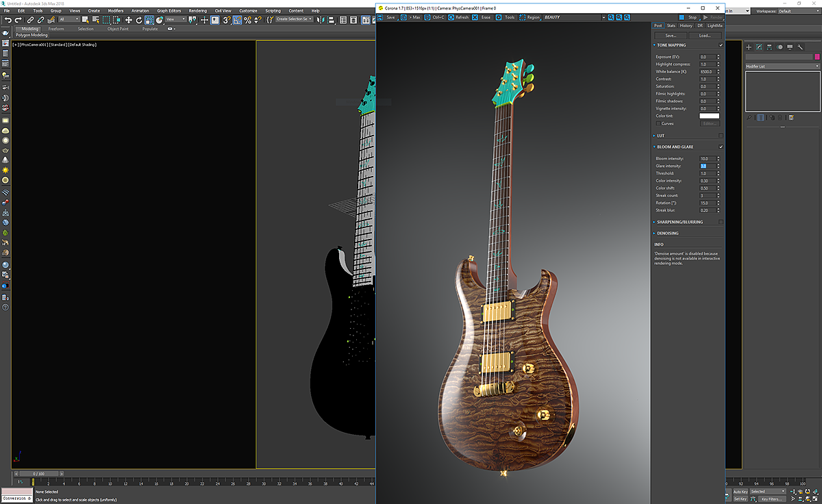
Task: Select the Move transform tool
Action: pyautogui.click(x=128, y=20)
